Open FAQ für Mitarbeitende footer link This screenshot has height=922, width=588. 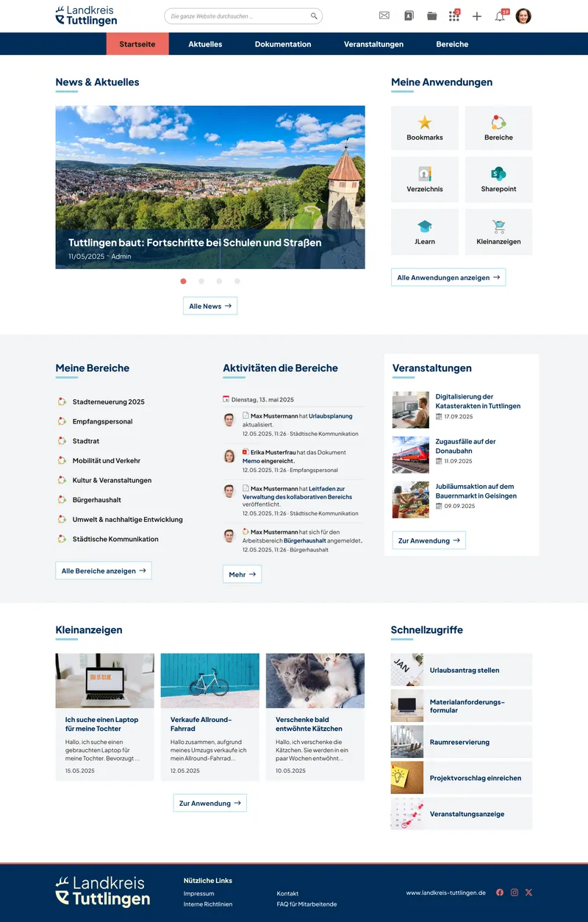pyautogui.click(x=307, y=904)
